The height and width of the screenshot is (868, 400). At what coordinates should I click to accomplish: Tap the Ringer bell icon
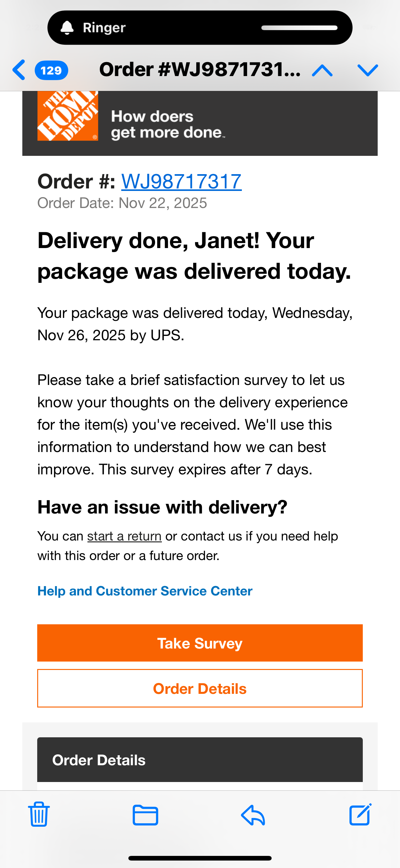tap(67, 28)
